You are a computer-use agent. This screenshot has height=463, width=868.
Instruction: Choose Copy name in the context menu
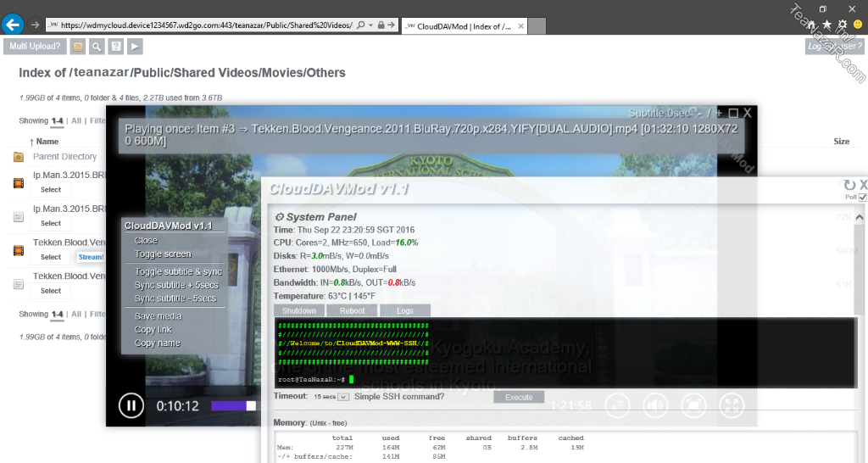157,343
